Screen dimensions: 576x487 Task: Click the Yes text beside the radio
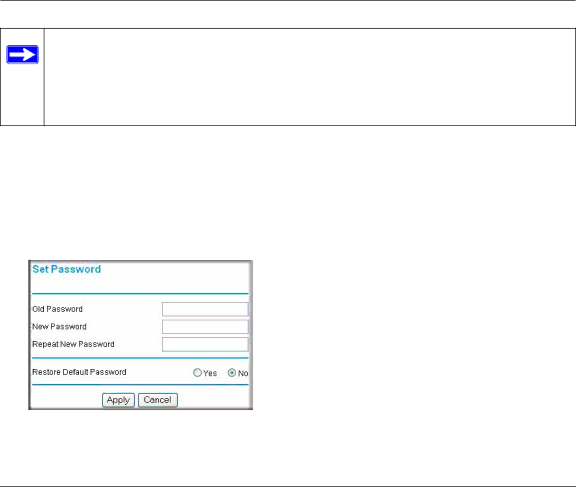(x=210, y=373)
